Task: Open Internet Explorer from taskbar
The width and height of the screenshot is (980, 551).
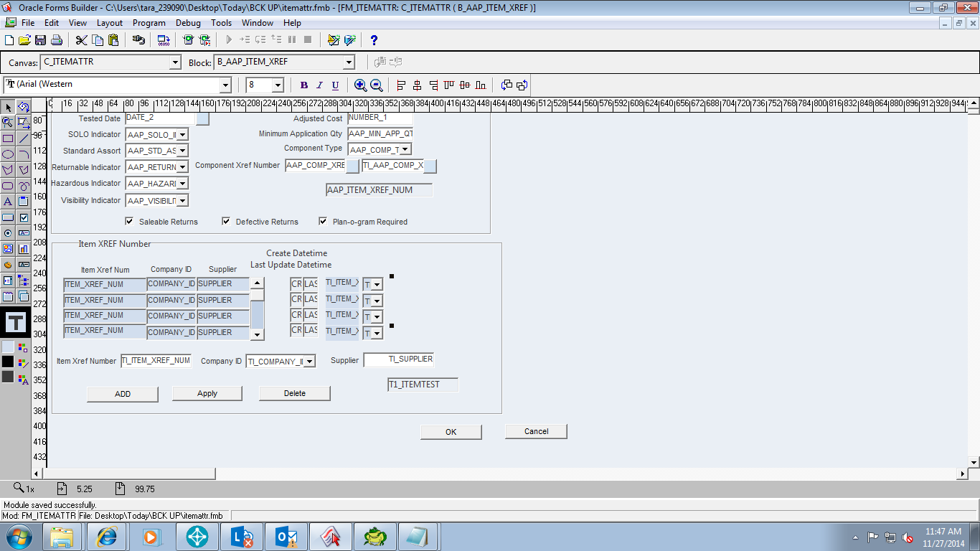Action: [107, 537]
